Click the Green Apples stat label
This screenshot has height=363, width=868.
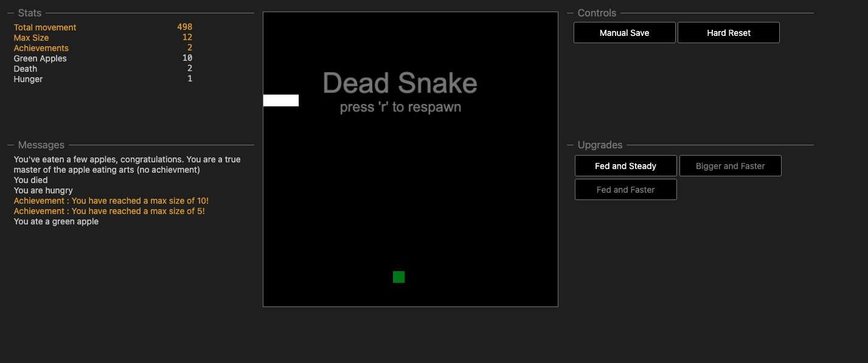tap(40, 58)
